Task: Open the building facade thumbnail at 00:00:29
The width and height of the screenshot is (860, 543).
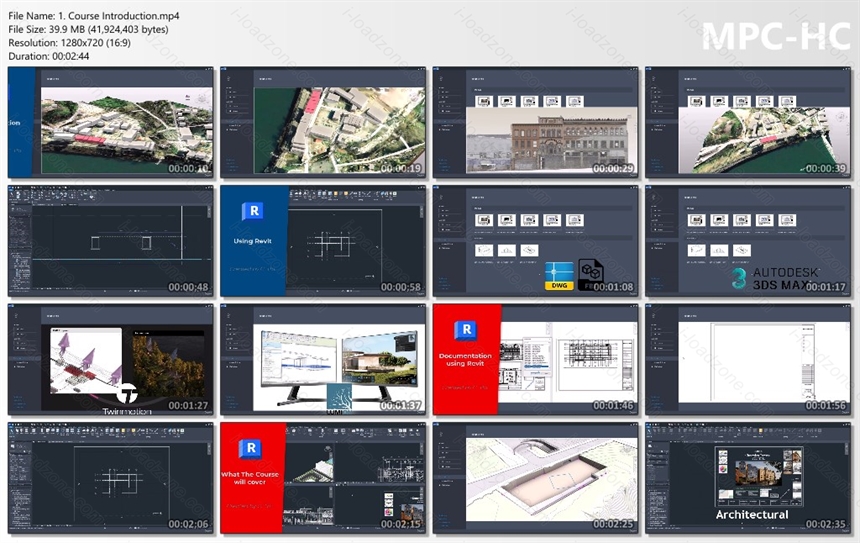Action: 536,123
